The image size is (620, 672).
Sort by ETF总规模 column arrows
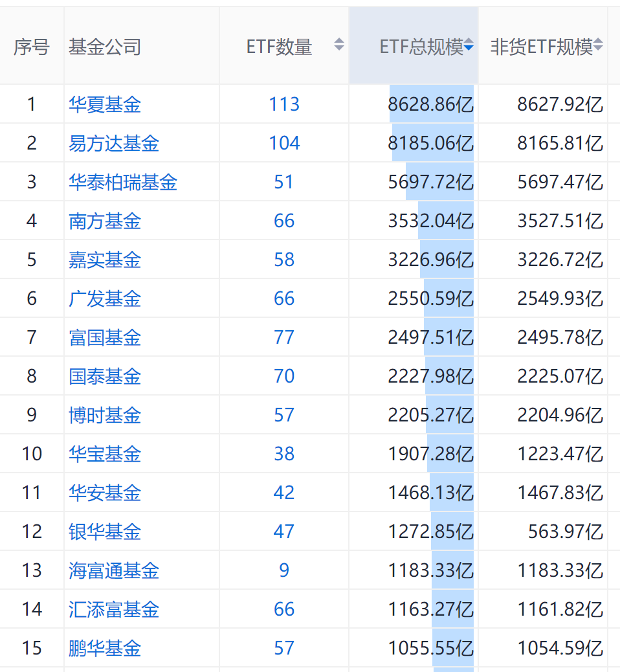[x=469, y=44]
